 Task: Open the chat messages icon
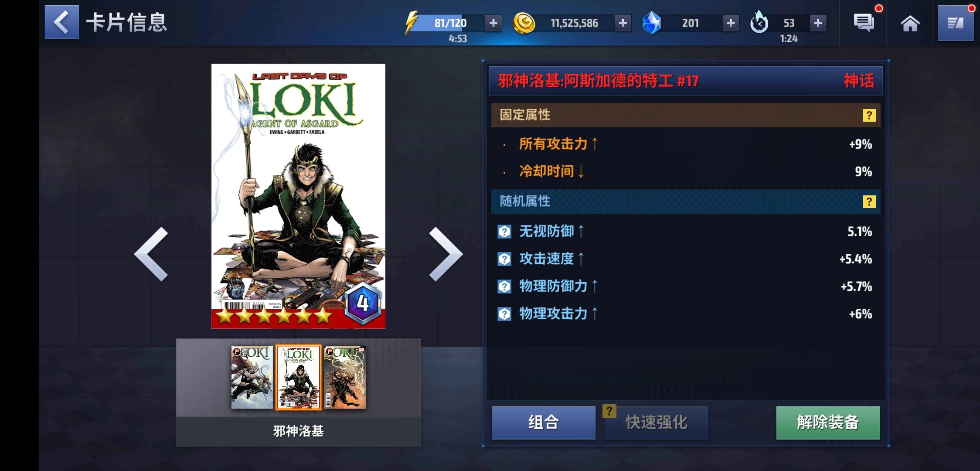point(864,23)
